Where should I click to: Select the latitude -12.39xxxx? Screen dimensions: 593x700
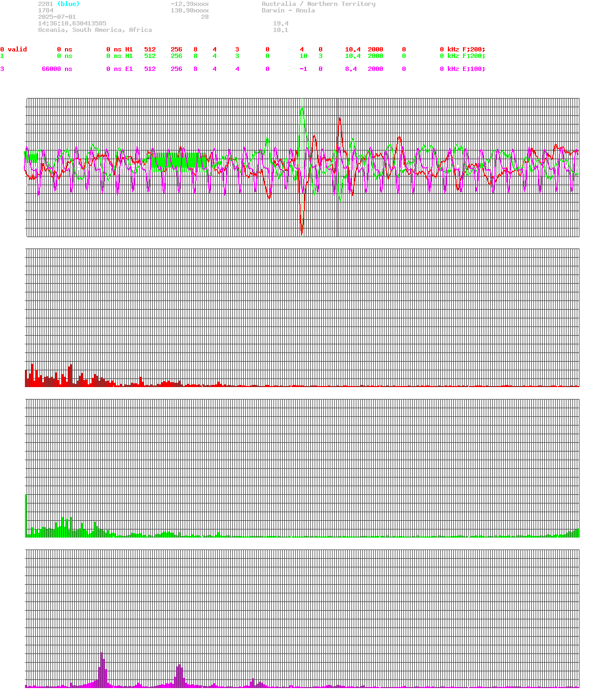tap(190, 4)
